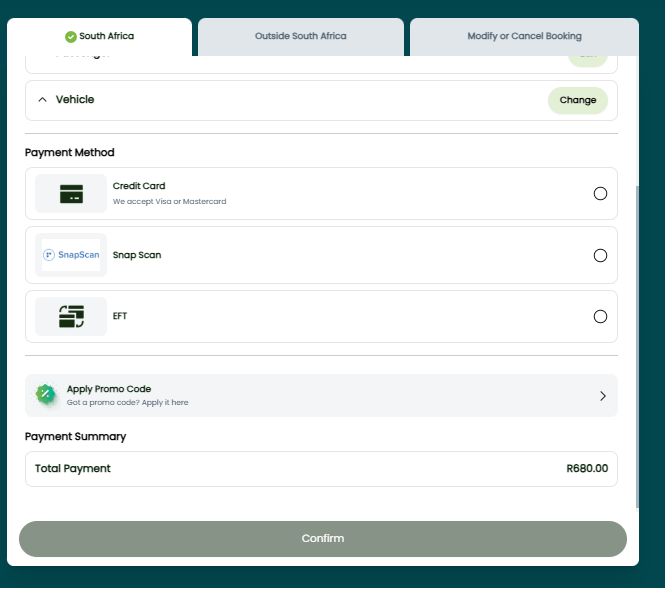This screenshot has height=589, width=665.
Task: Choose the Snap Scan radio option
Action: pos(600,255)
